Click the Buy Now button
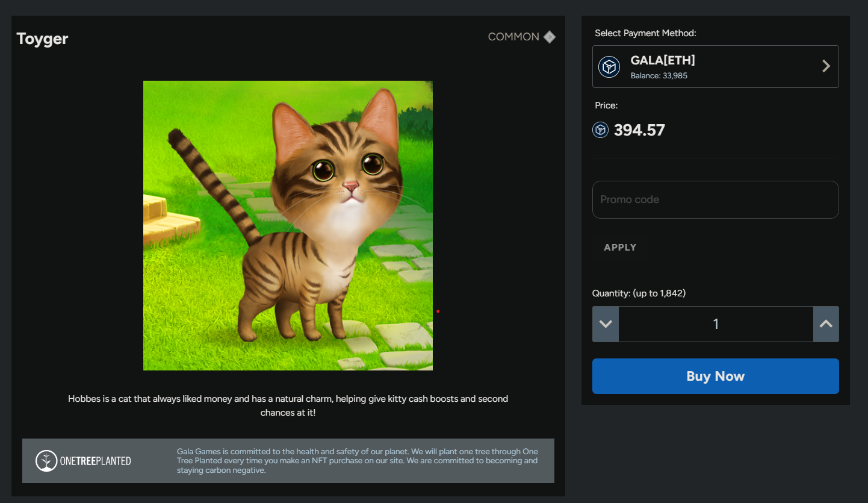 coord(716,376)
